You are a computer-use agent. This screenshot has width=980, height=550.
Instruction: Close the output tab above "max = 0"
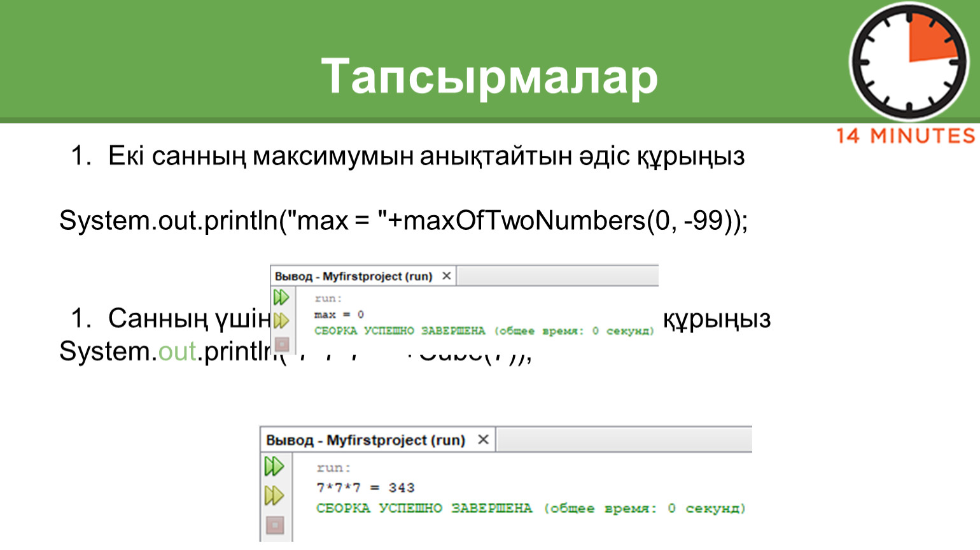(x=447, y=276)
